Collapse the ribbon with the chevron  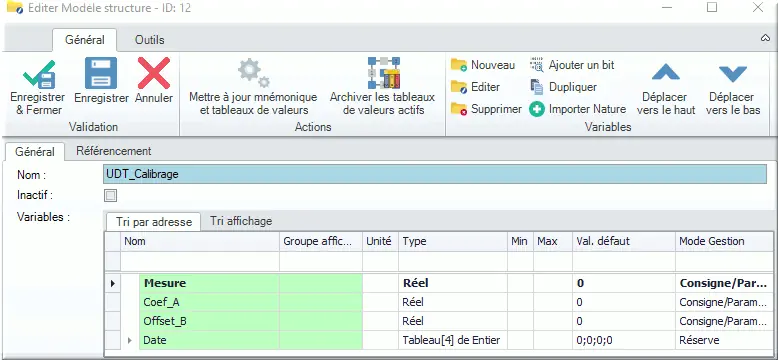click(x=765, y=39)
